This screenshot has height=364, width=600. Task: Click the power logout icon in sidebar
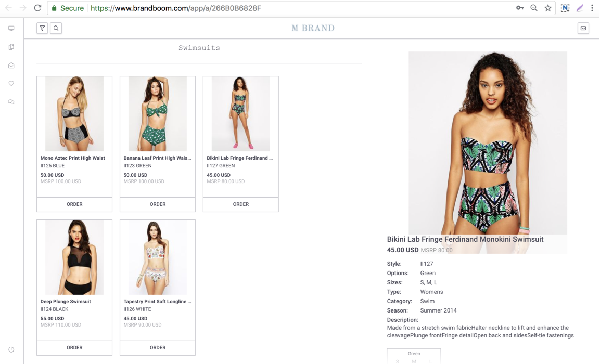[x=11, y=349]
